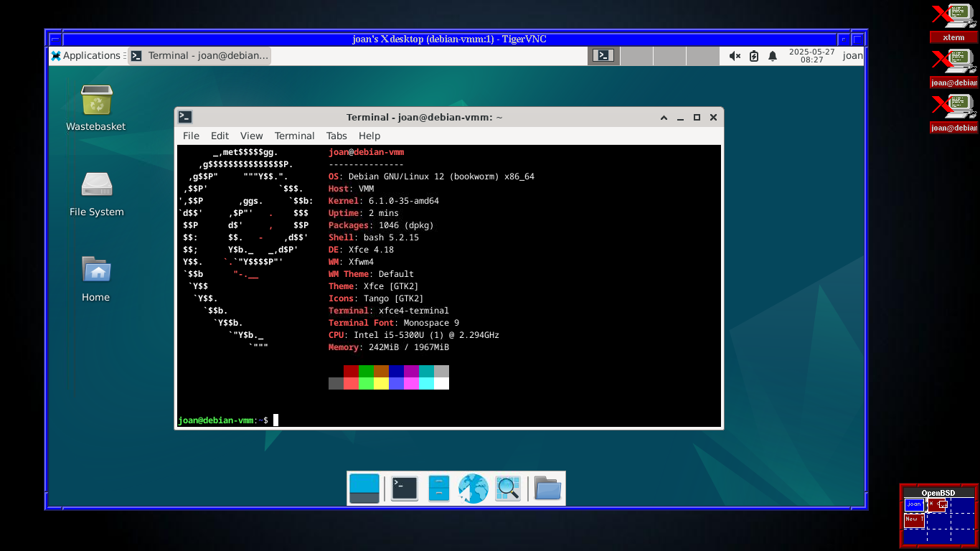Open the View menu in Terminal
Screen dimensions: 980x551
click(x=252, y=136)
